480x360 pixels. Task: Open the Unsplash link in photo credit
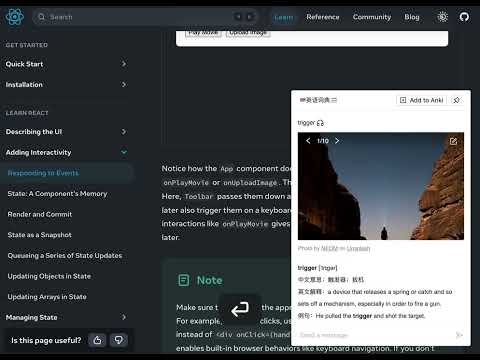click(x=358, y=248)
